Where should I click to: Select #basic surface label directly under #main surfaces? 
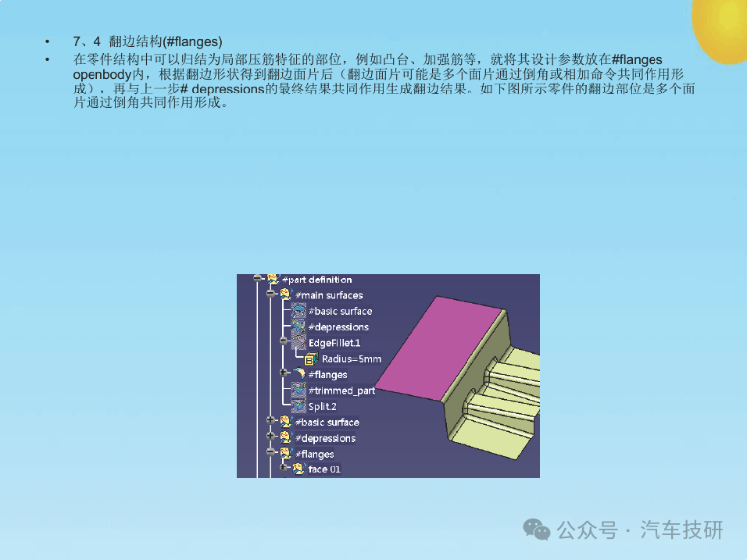pyautogui.click(x=340, y=311)
